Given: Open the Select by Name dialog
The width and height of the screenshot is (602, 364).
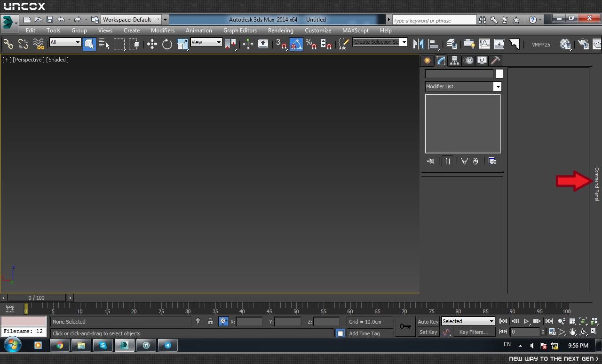Looking at the screenshot, I should [104, 44].
